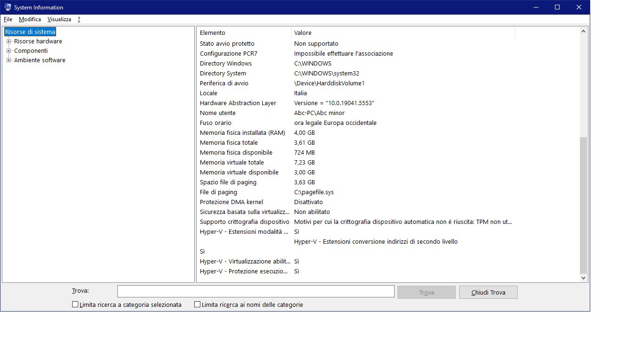Expand the Risorse hardware tree node

point(8,41)
